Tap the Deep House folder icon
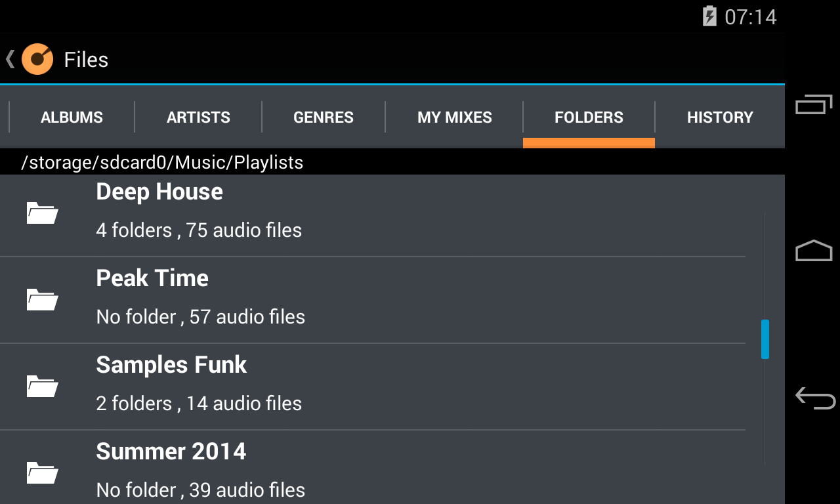The width and height of the screenshot is (840, 504). [x=43, y=213]
